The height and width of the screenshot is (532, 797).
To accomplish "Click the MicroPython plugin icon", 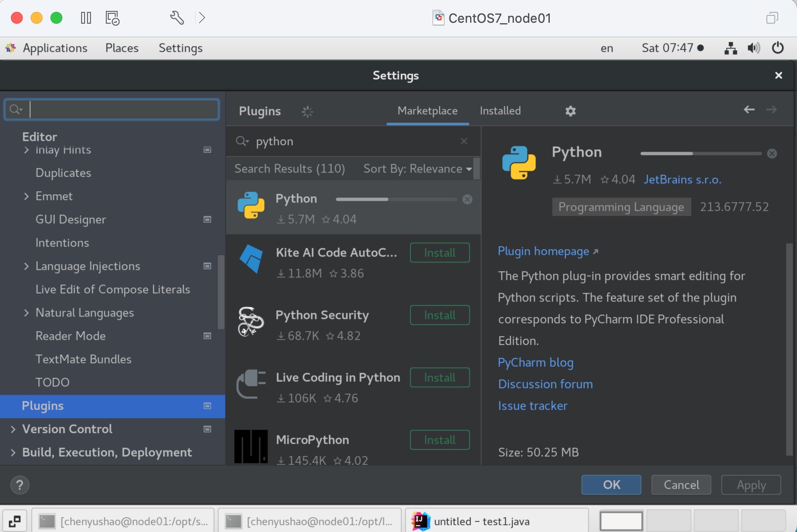I will (x=251, y=446).
